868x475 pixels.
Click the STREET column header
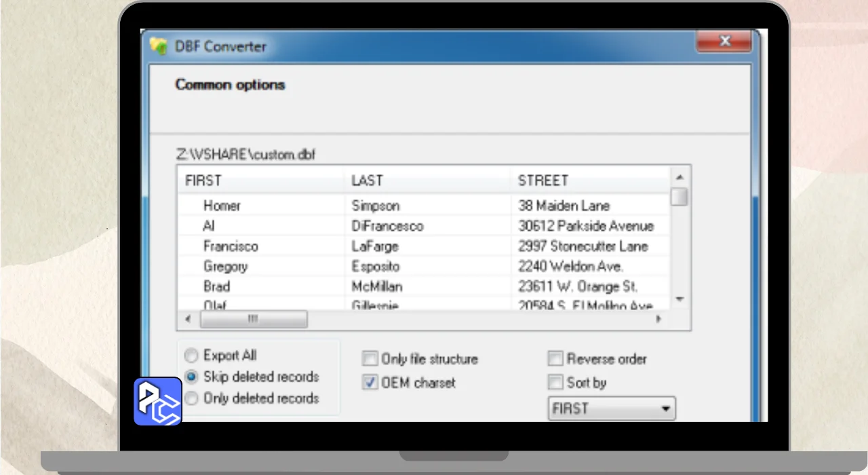pos(590,180)
